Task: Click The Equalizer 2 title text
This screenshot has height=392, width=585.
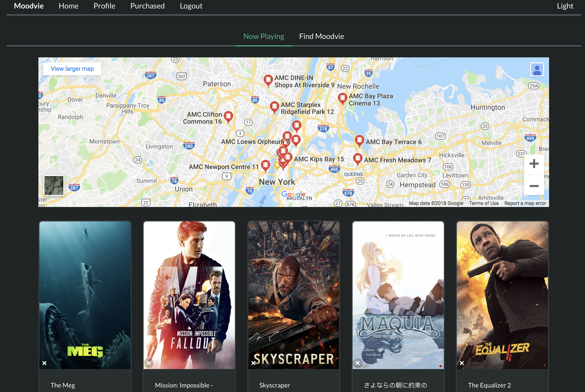Action: 489,385
